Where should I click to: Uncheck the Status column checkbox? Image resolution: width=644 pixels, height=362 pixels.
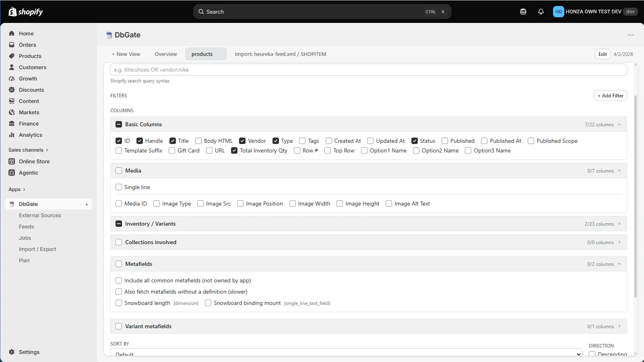(x=415, y=141)
